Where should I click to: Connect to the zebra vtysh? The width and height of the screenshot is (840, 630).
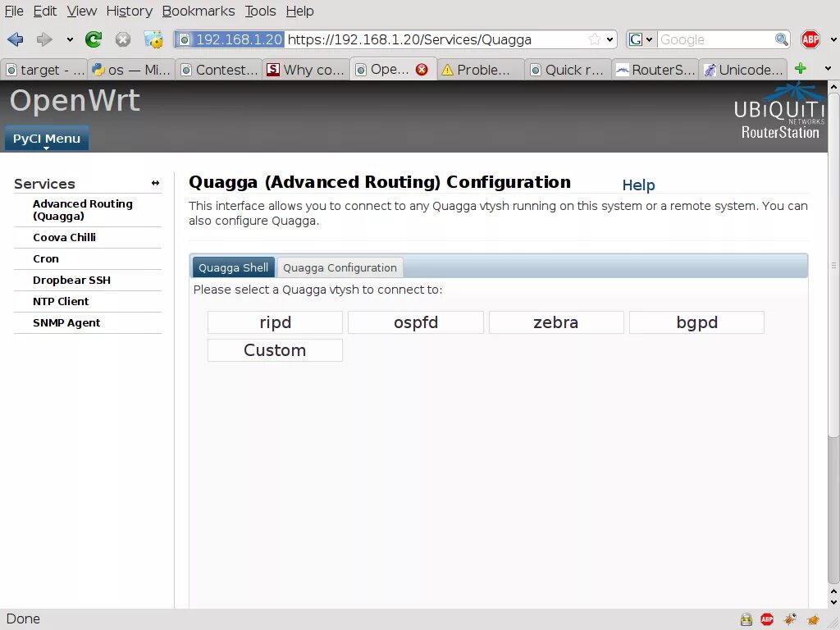click(x=556, y=322)
